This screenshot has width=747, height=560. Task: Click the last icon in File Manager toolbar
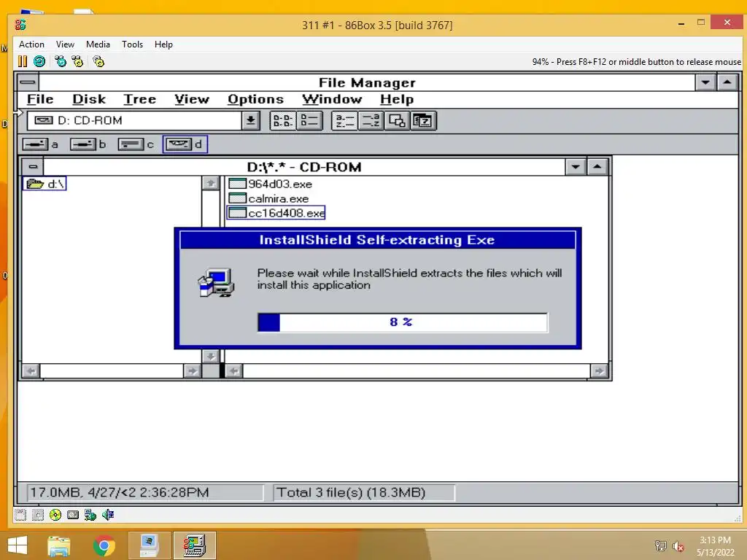coord(423,120)
